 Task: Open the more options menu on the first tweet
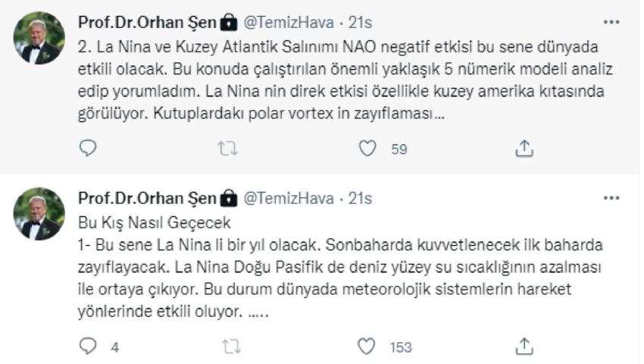pyautogui.click(x=611, y=22)
